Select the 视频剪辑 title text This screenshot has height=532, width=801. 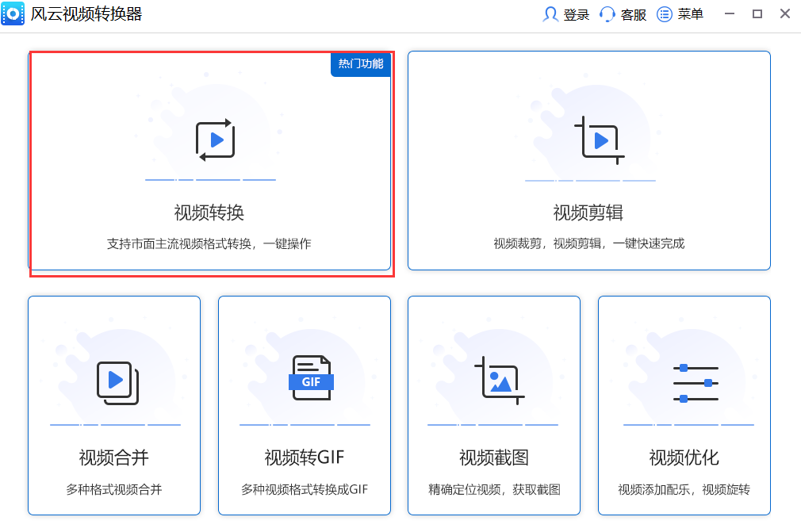(588, 212)
